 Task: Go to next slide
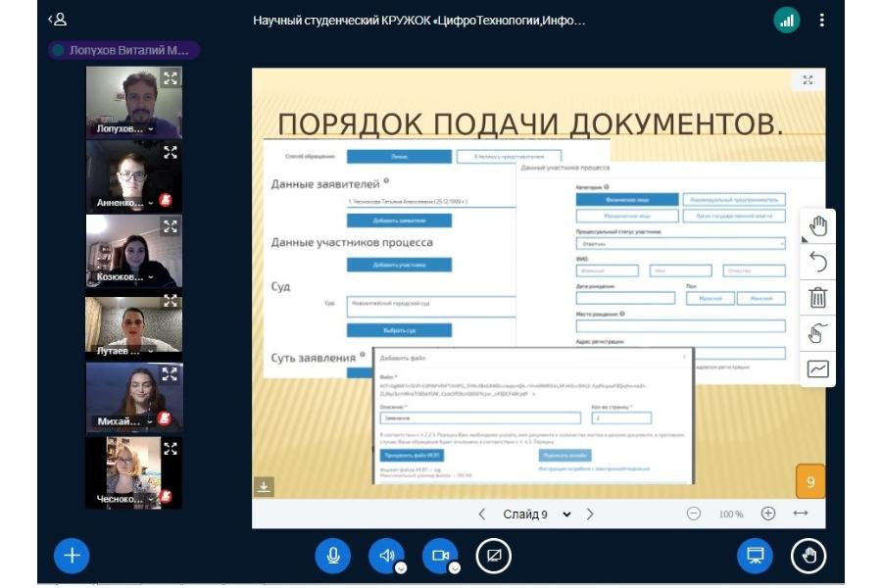click(x=590, y=514)
